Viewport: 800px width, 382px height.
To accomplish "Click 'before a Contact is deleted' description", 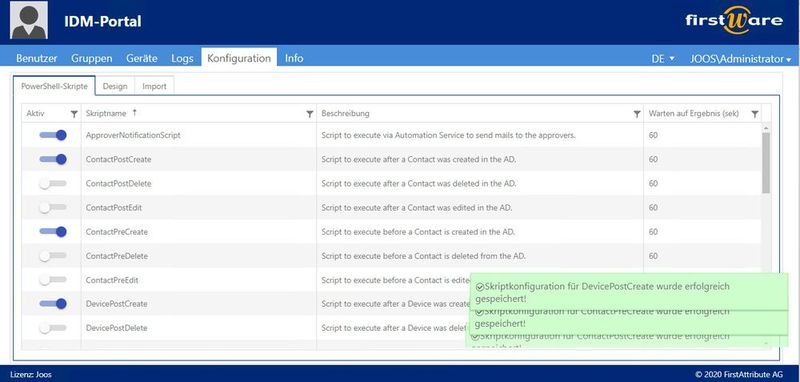I will coord(423,256).
